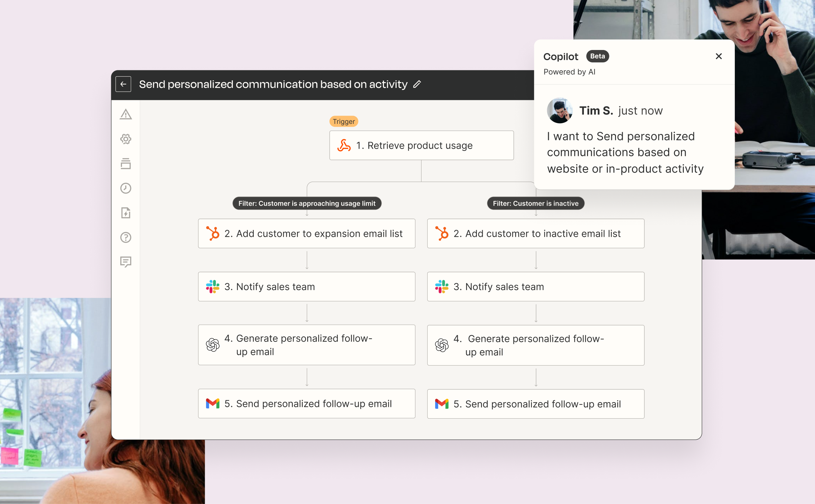The height and width of the screenshot is (504, 815).
Task: Open the file details bolt sidebar icon
Action: pos(126,213)
